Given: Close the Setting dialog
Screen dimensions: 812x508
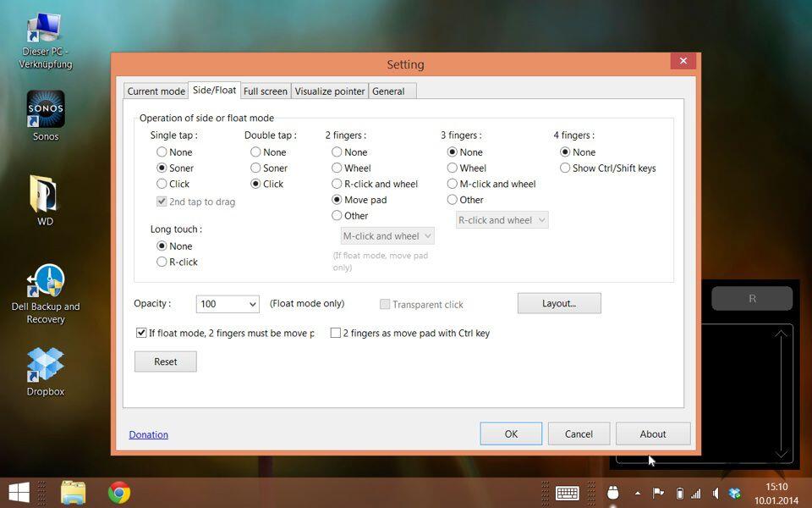Looking at the screenshot, I should (683, 61).
